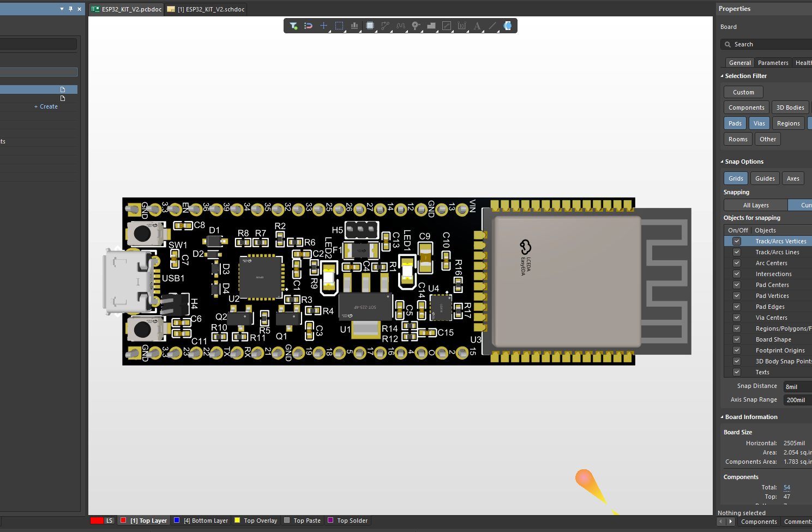Open the selection filter tool in the Active Bar

[293, 26]
